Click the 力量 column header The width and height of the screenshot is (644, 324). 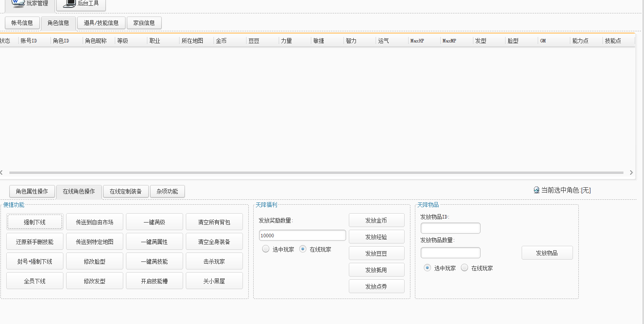coord(295,41)
